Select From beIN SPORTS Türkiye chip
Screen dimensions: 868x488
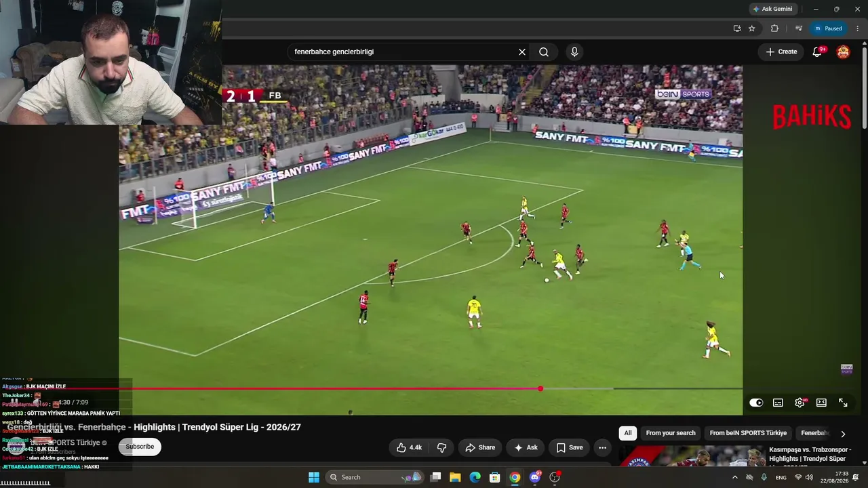(x=748, y=433)
